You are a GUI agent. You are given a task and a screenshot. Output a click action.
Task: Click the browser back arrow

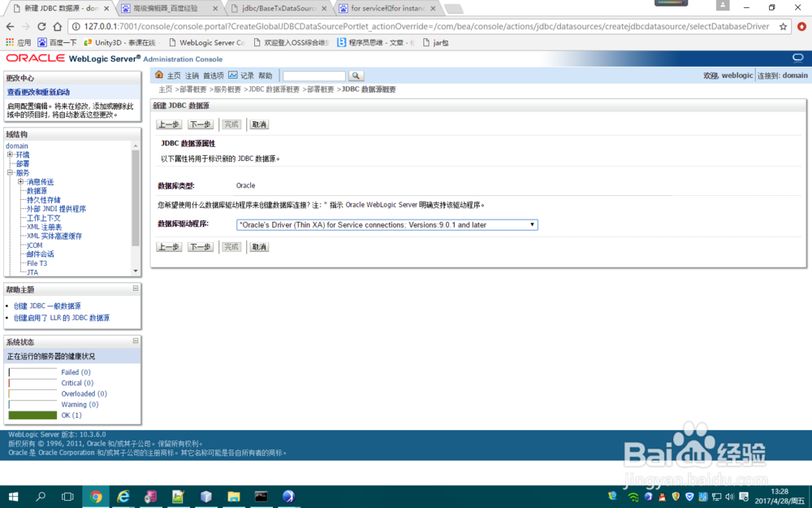click(11, 27)
